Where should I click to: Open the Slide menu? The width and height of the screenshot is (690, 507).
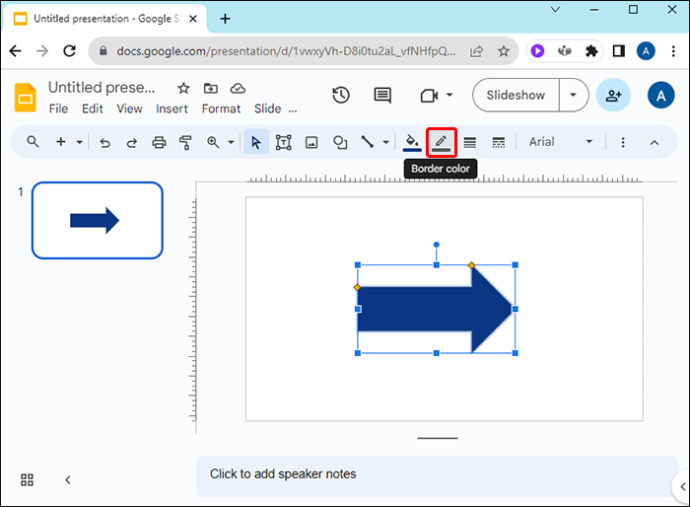pyautogui.click(x=268, y=109)
